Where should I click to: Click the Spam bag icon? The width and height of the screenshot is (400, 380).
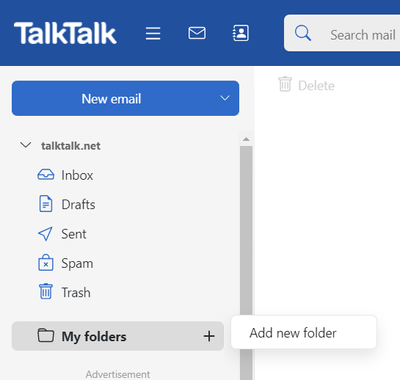coord(46,263)
